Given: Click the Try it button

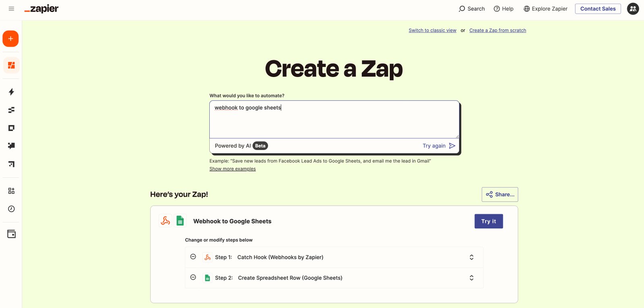Looking at the screenshot, I should coord(489,221).
